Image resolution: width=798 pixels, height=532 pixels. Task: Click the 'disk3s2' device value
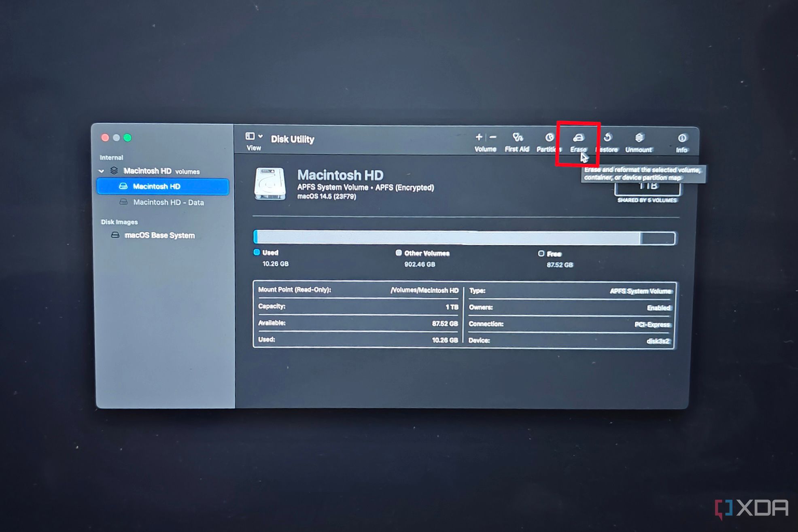pyautogui.click(x=658, y=341)
